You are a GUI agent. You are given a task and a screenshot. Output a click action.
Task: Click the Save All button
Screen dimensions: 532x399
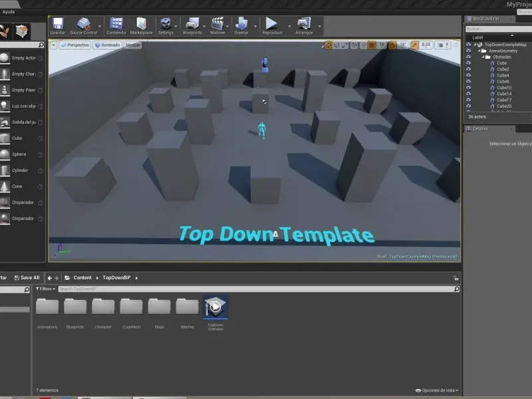point(27,277)
